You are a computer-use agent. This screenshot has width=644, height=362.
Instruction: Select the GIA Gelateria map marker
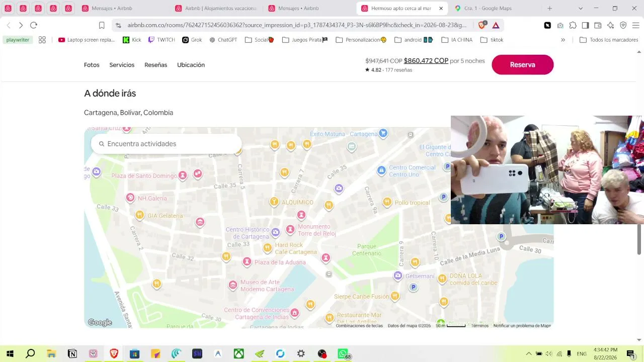[139, 215]
